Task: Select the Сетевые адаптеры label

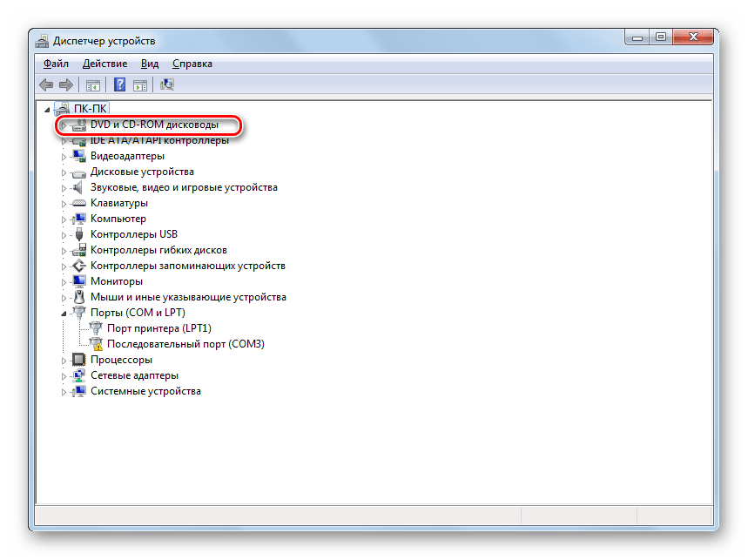Action: click(134, 375)
